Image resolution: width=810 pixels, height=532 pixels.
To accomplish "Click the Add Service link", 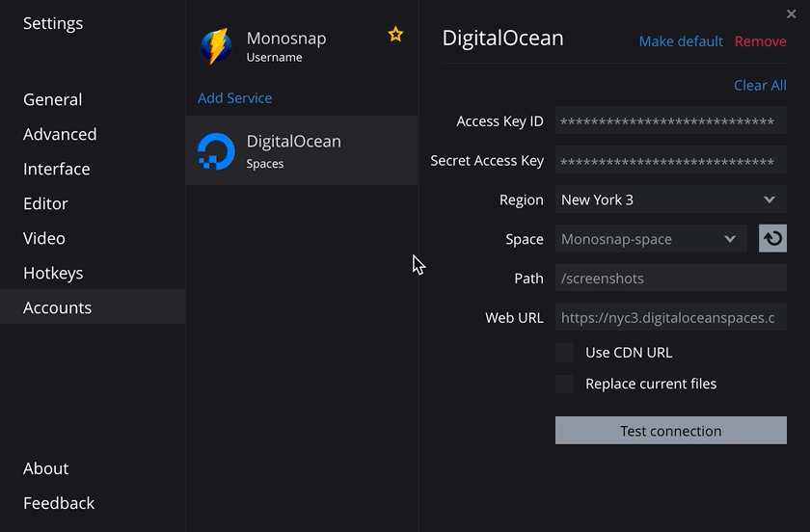I will coord(234,98).
